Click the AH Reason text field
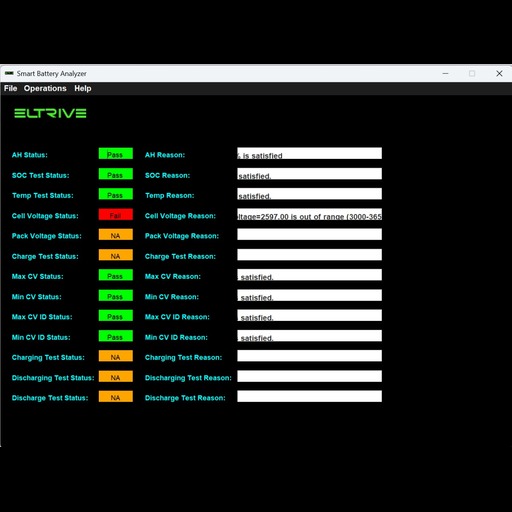Viewport: 512px width, 512px height. pos(309,153)
